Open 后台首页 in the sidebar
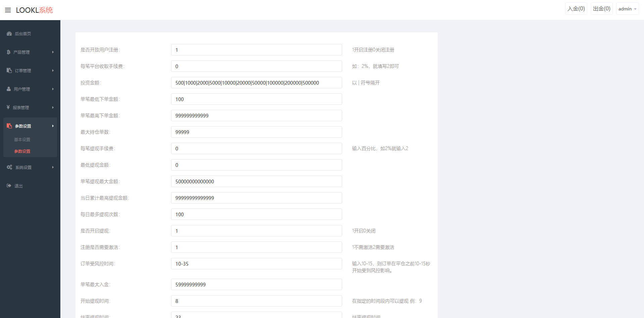The image size is (644, 318). click(23, 34)
